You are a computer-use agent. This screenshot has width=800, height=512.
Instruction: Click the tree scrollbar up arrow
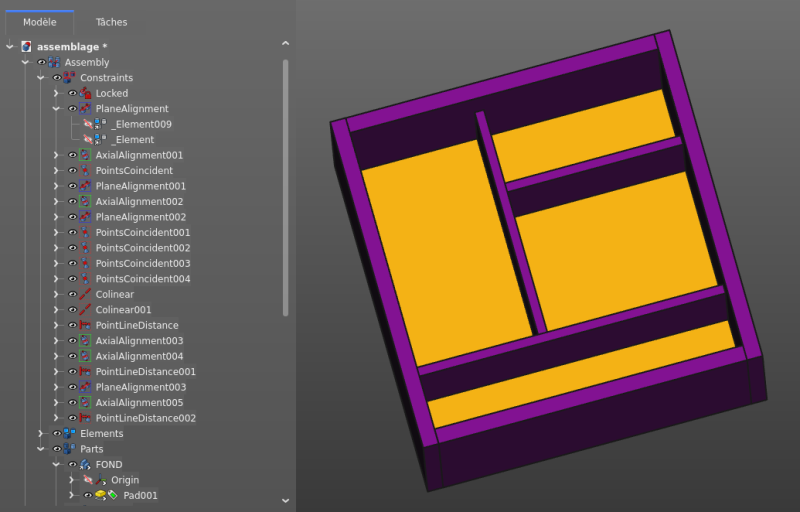286,44
